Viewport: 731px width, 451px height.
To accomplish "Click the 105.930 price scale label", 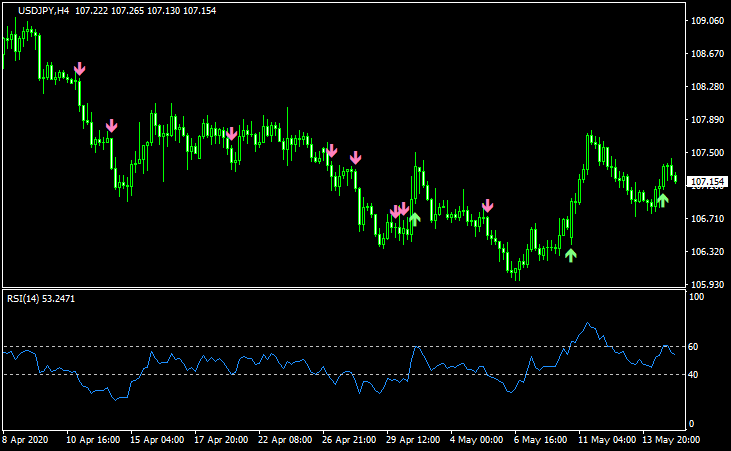I will [707, 284].
